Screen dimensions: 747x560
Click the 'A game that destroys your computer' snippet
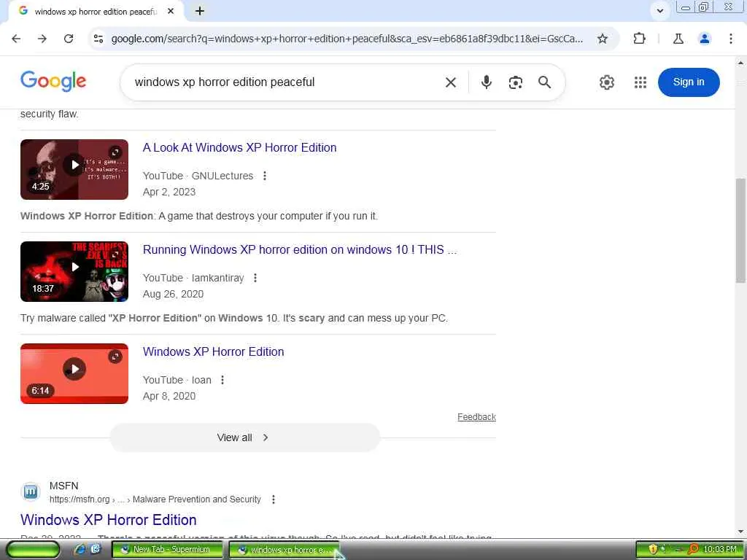199,216
